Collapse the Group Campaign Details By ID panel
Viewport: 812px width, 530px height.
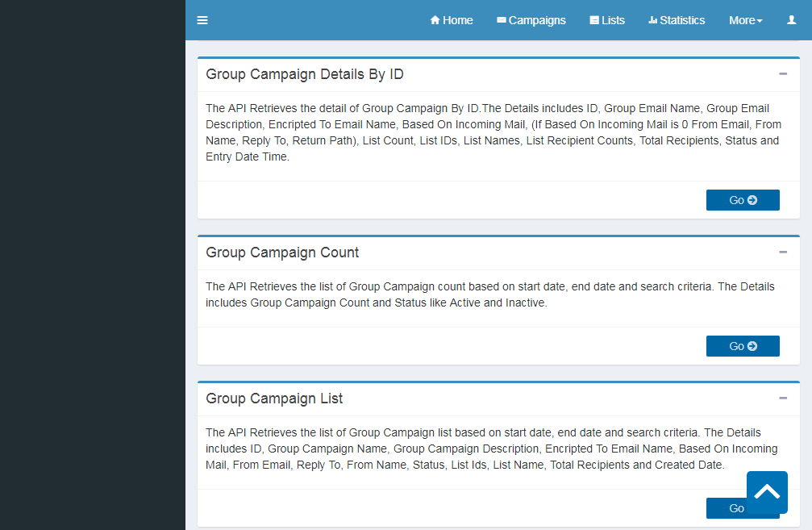click(x=783, y=74)
